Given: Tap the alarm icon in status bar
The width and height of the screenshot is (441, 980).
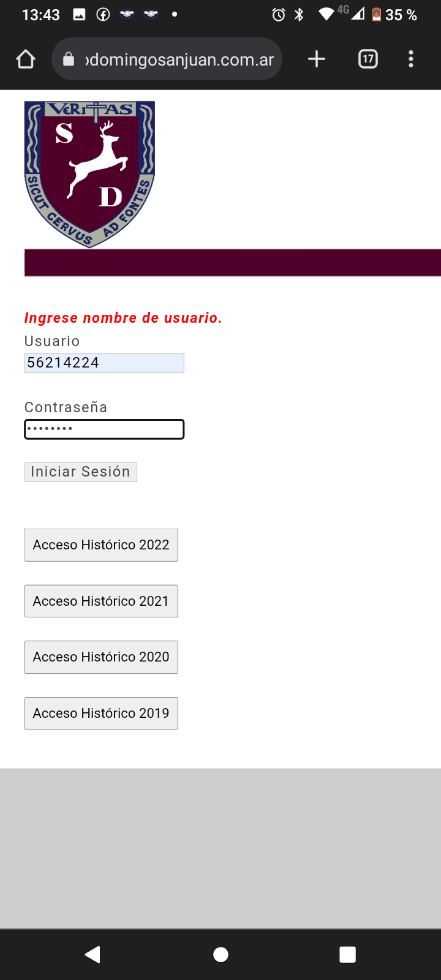Looking at the screenshot, I should (x=279, y=15).
